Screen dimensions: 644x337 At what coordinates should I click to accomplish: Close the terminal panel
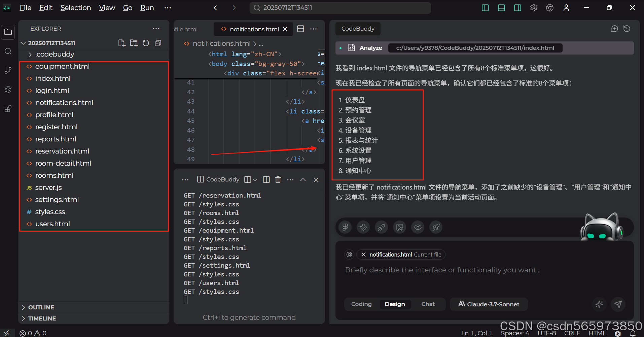click(316, 180)
